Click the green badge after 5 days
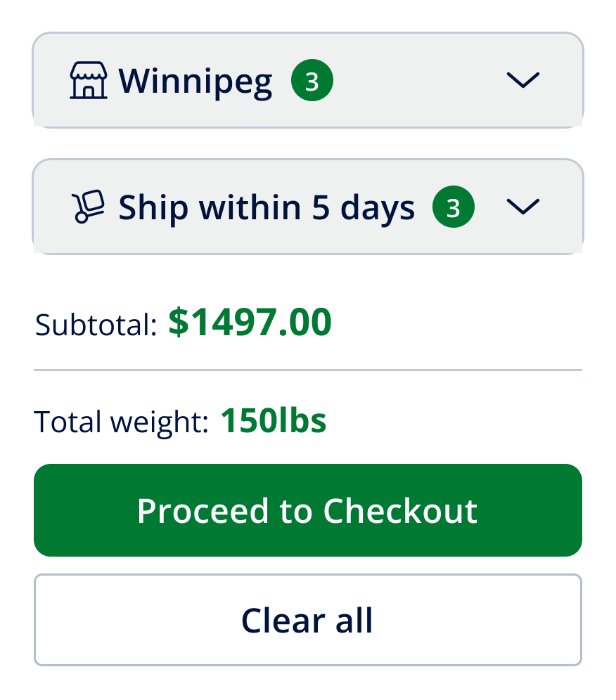The width and height of the screenshot is (616, 700). [454, 208]
